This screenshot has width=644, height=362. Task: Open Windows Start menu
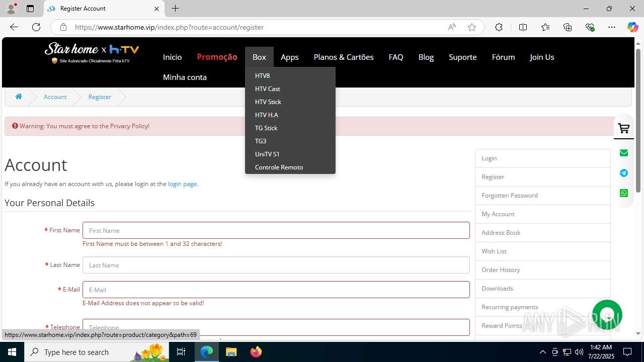[x=12, y=352]
